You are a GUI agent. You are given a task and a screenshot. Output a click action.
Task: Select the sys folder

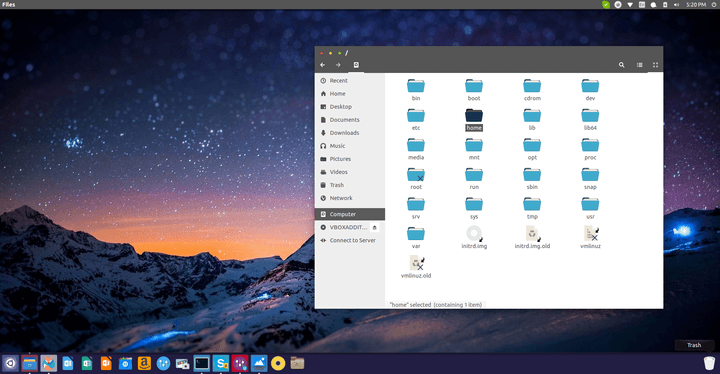[474, 208]
